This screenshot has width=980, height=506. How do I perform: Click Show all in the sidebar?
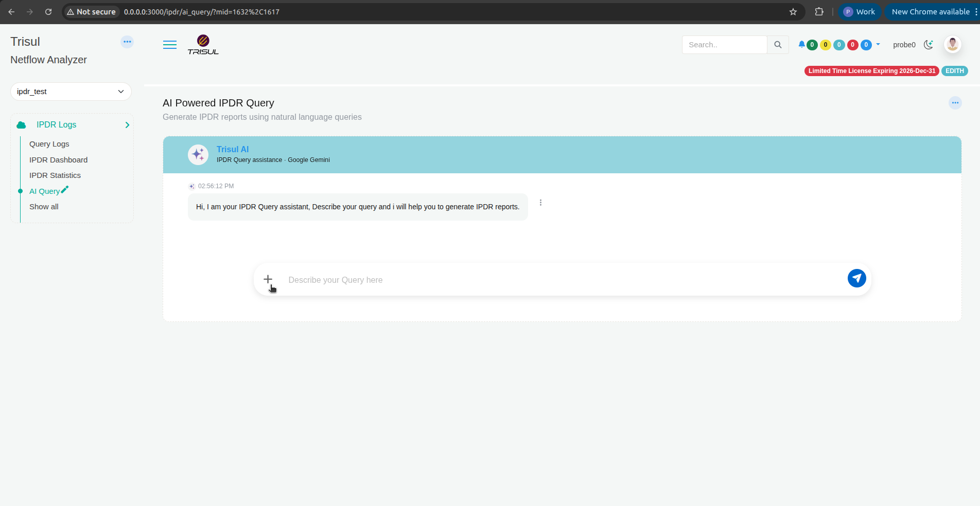(44, 207)
